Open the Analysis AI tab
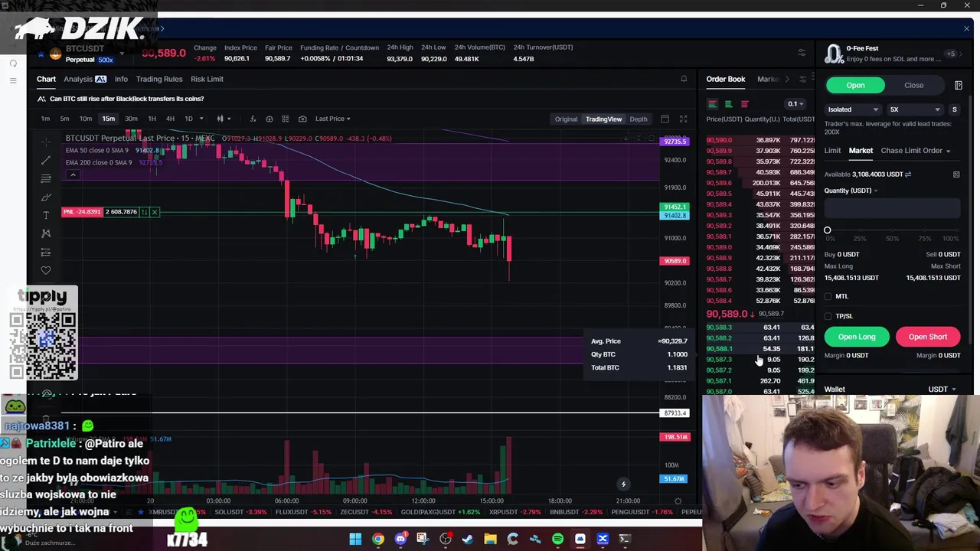This screenshot has width=980, height=551. (x=85, y=79)
